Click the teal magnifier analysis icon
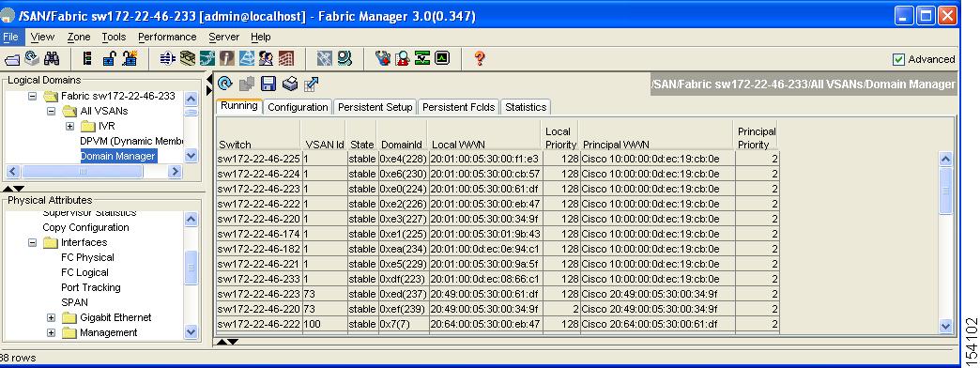The width and height of the screenshot is (980, 368). pyautogui.click(x=345, y=59)
